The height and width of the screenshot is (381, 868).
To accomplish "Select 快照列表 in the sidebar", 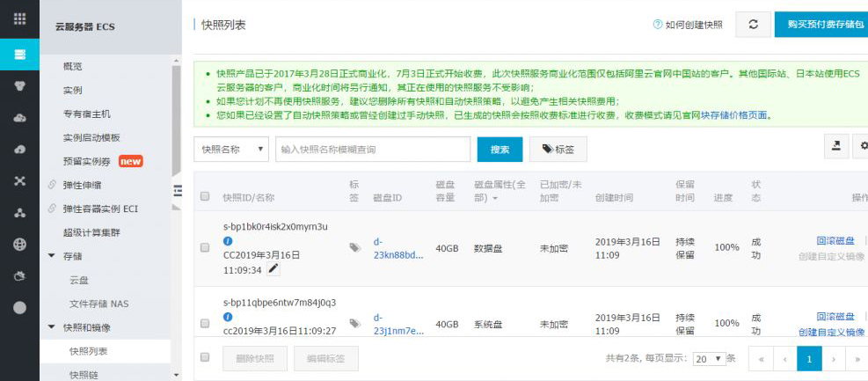I will [106, 352].
